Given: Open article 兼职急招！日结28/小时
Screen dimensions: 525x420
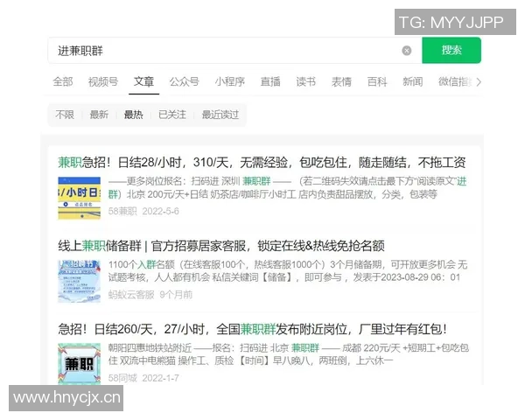Looking at the screenshot, I should pos(262,163).
